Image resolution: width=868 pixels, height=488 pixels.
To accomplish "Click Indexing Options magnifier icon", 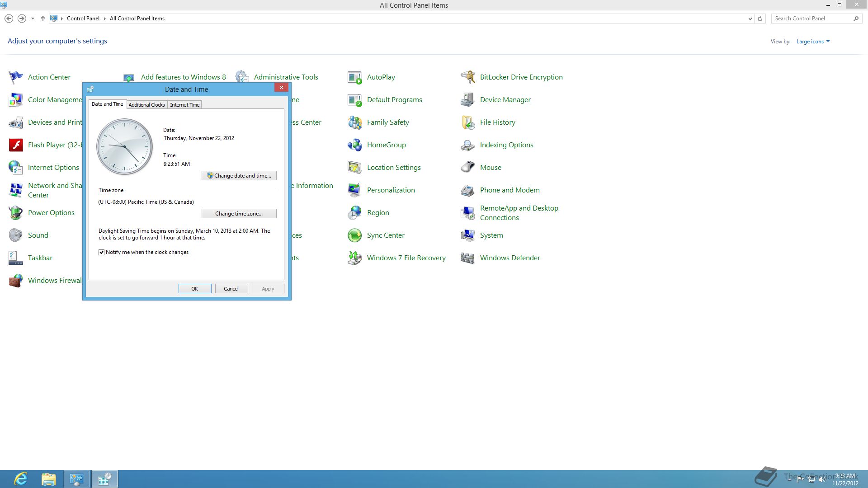I will point(468,145).
